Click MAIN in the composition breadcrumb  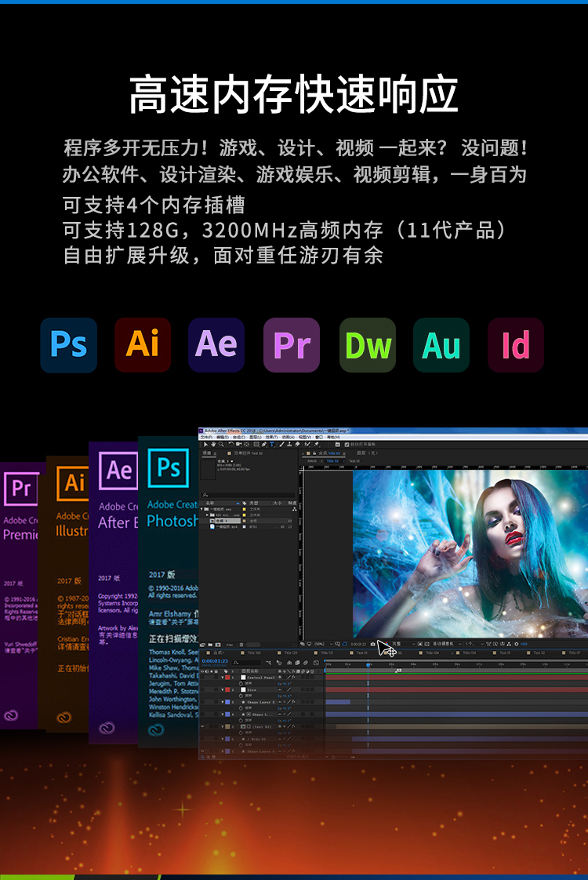coord(312,460)
